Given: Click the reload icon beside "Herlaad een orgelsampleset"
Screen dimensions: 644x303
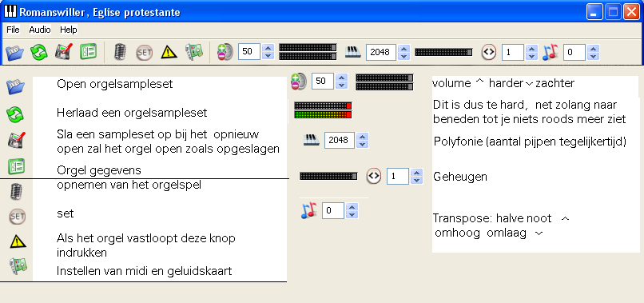Looking at the screenshot, I should [15, 114].
